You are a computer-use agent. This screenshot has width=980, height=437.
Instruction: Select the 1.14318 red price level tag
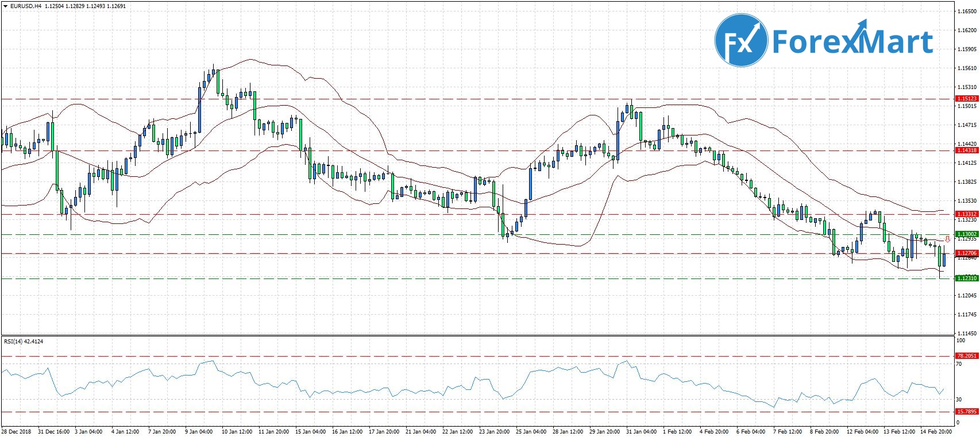pos(967,150)
